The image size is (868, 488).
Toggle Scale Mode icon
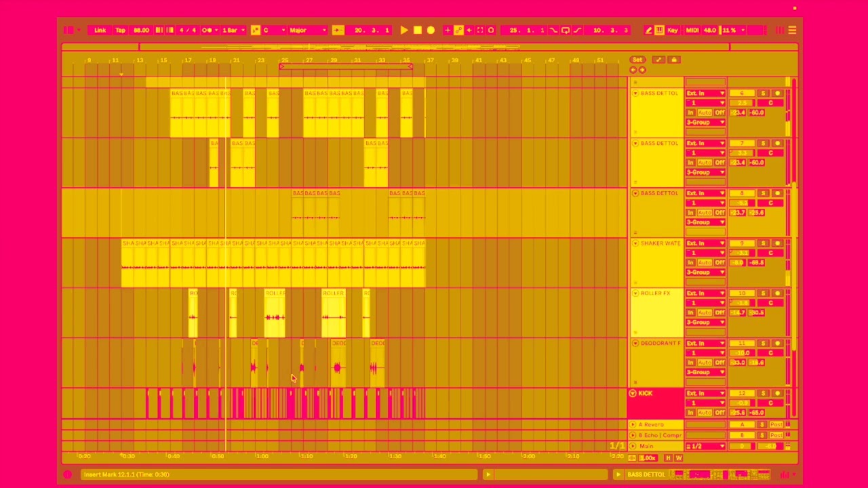tap(256, 30)
